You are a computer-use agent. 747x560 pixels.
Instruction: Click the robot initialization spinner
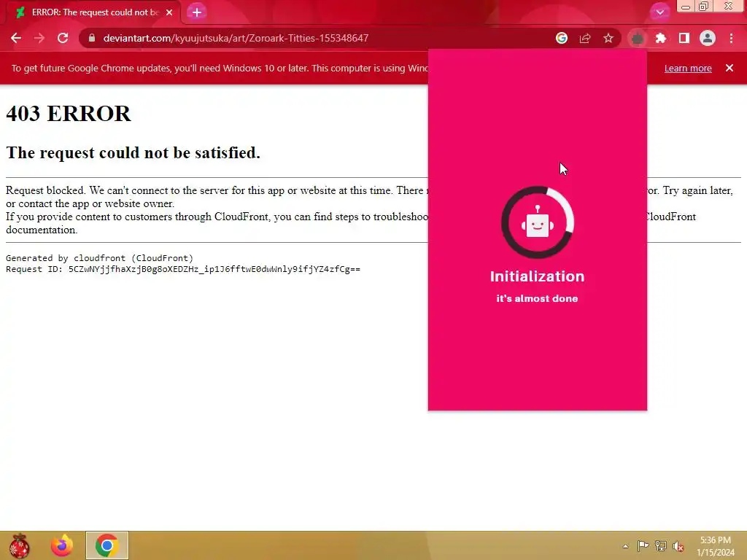pyautogui.click(x=538, y=222)
